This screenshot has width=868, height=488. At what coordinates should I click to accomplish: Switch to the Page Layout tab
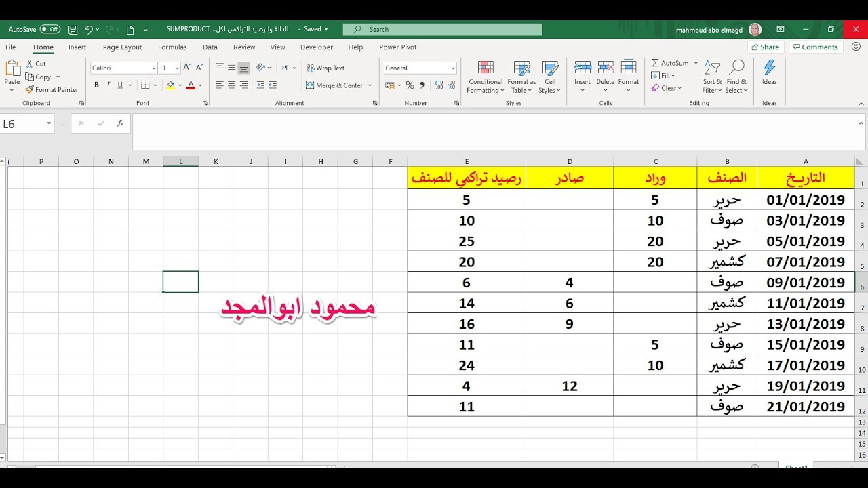[x=123, y=47]
